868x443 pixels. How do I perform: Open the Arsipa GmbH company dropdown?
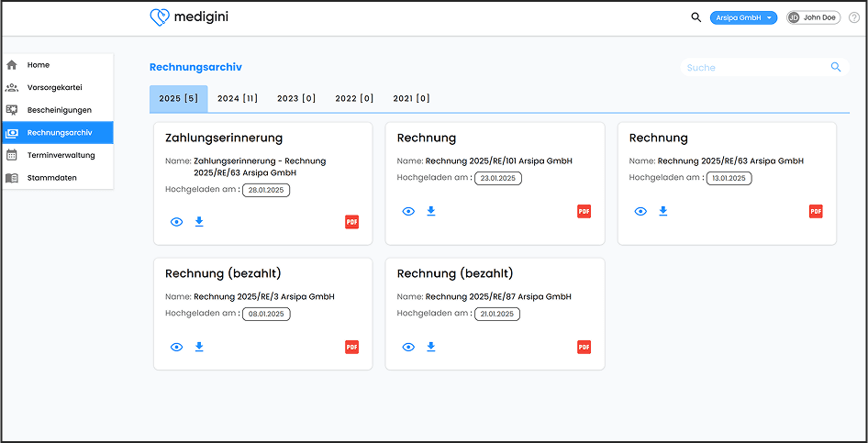(x=743, y=17)
